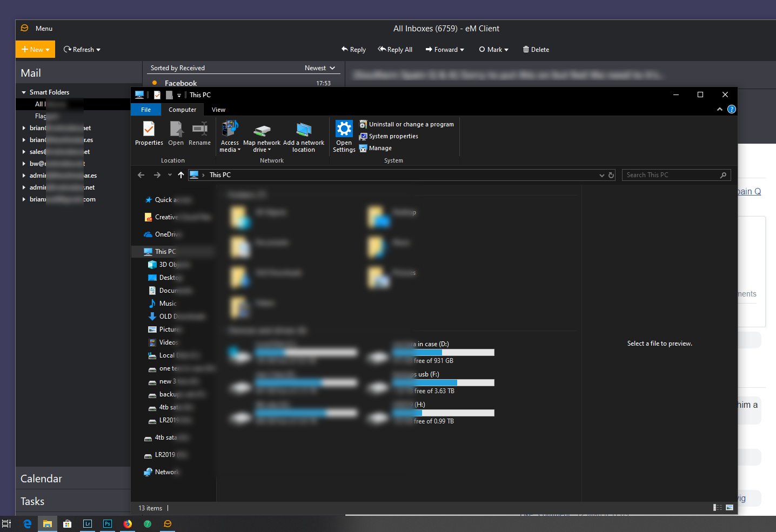The width and height of the screenshot is (776, 532).
Task: Switch to the Computer ribbon tab
Action: 182,110
